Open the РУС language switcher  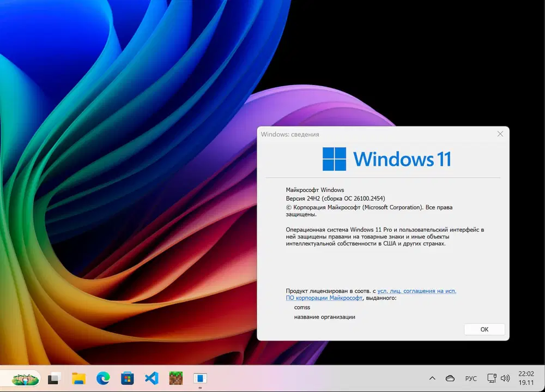point(470,378)
